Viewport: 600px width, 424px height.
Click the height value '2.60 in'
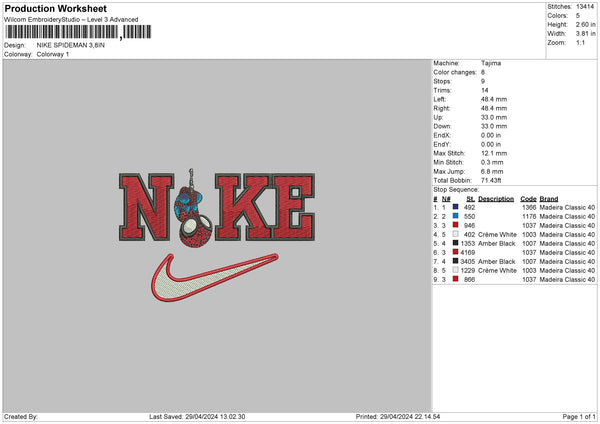click(x=585, y=24)
